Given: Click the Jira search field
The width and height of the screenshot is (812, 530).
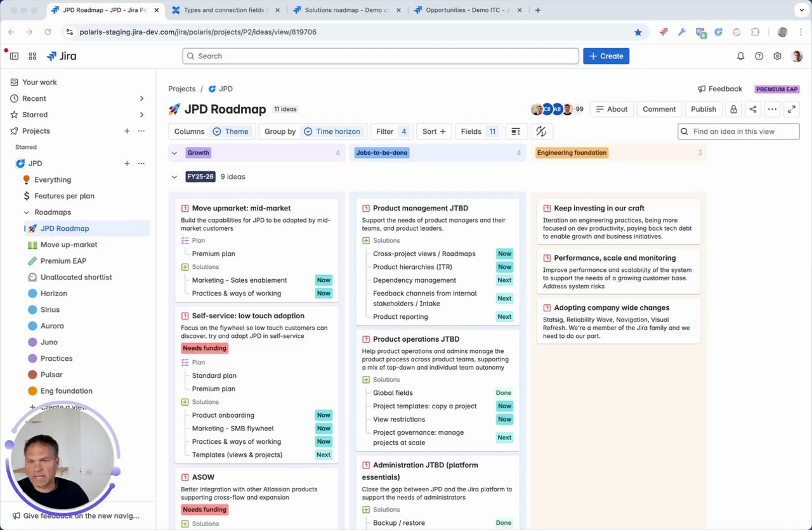Looking at the screenshot, I should pos(381,56).
